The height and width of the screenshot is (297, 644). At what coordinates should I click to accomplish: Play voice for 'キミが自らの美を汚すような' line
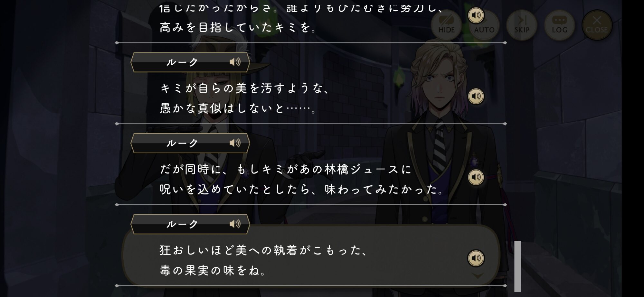click(476, 96)
